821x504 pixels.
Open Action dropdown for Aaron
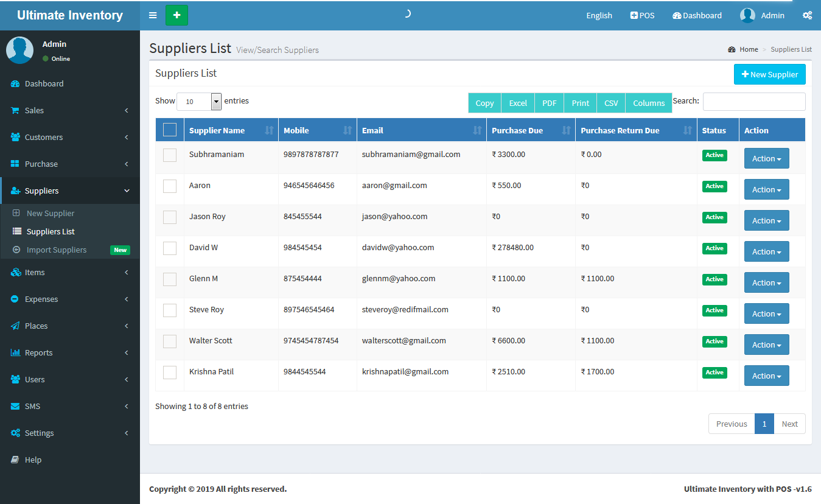click(x=766, y=190)
